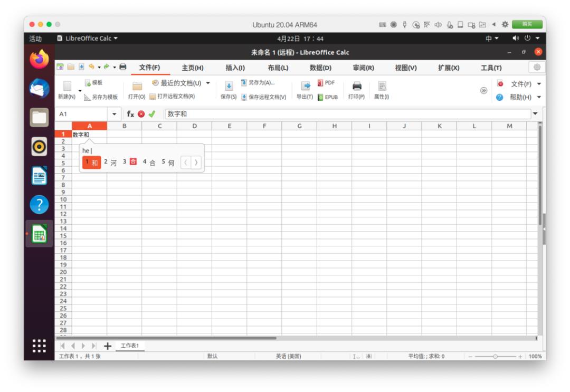Switch to the 布局(L) tab
Viewport: 570px width, 392px height.
coord(278,68)
